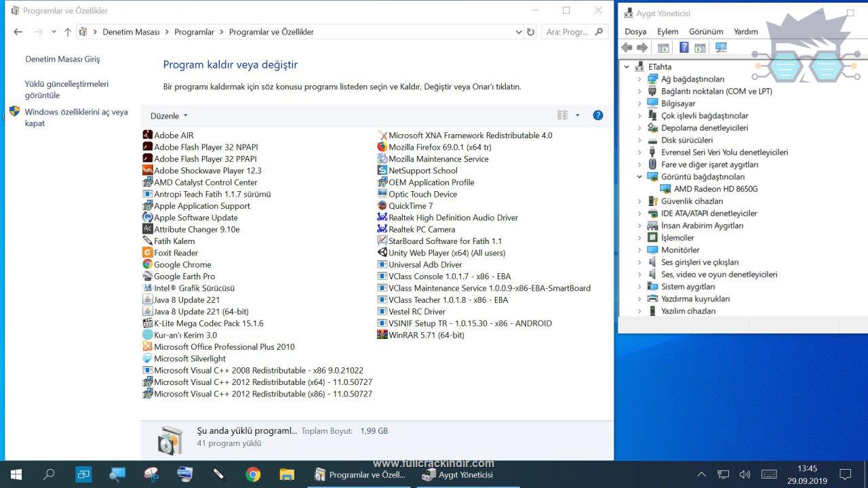Open the Düzenle dropdown
The width and height of the screenshot is (868, 488).
point(169,116)
